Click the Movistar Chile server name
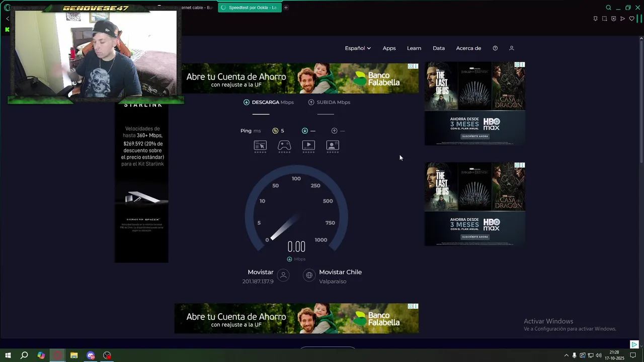644x362 pixels. point(340,272)
